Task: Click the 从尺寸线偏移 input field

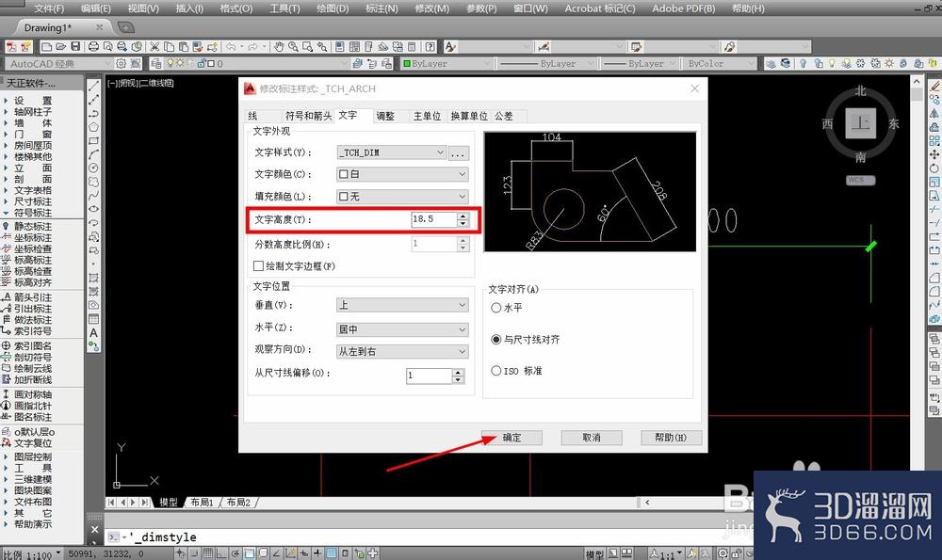Action: point(429,376)
